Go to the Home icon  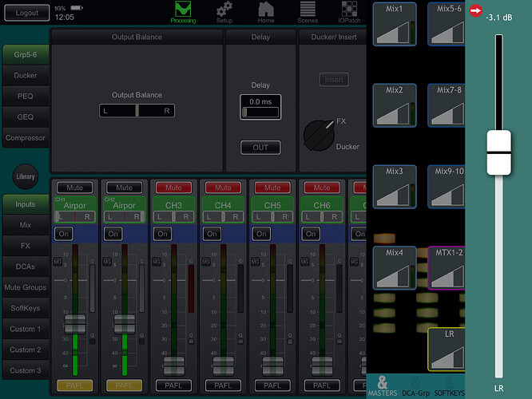pyautogui.click(x=266, y=12)
